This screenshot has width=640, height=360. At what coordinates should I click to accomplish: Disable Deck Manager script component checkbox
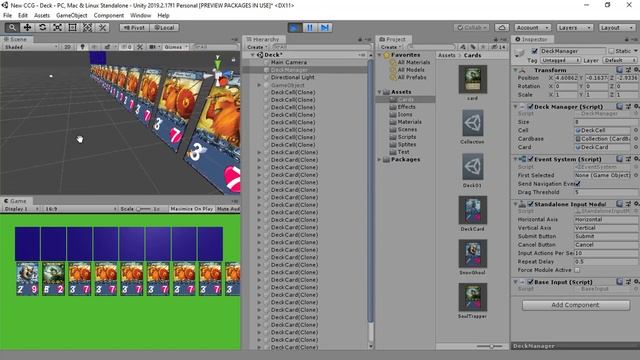pos(531,107)
